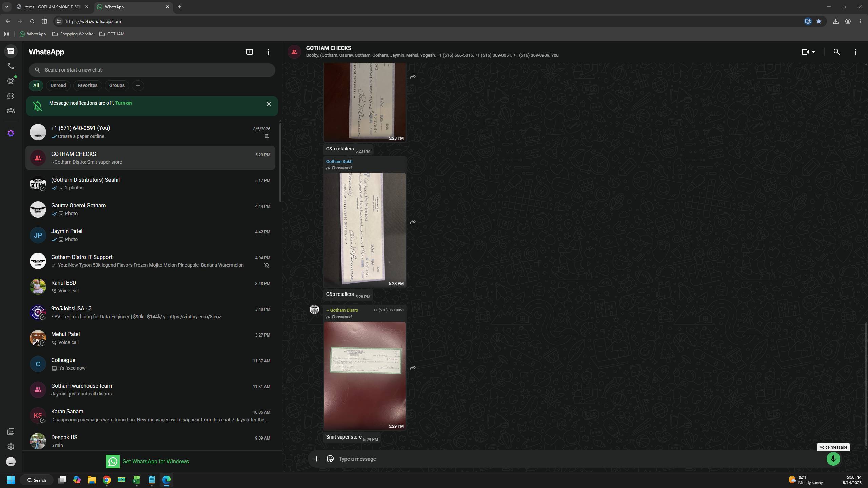The height and width of the screenshot is (488, 868).
Task: Forward the Smit super store check photo
Action: (x=413, y=368)
